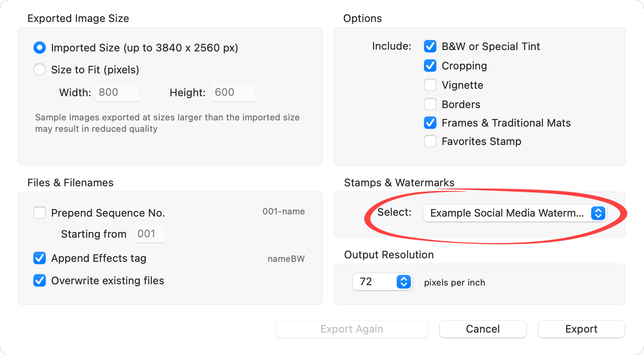This screenshot has height=355, width=644.
Task: Click the output resolution stepper arrows
Action: click(x=403, y=282)
